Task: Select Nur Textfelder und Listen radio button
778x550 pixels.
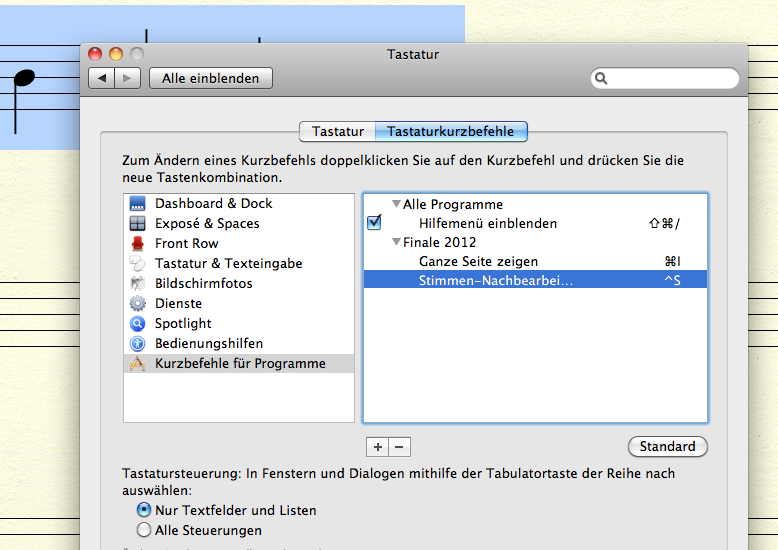Action: pos(144,510)
